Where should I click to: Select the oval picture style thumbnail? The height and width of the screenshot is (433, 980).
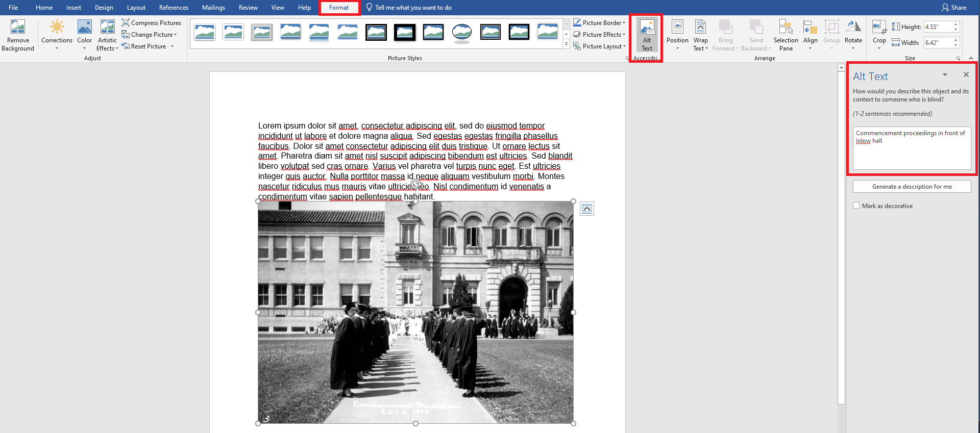(462, 33)
